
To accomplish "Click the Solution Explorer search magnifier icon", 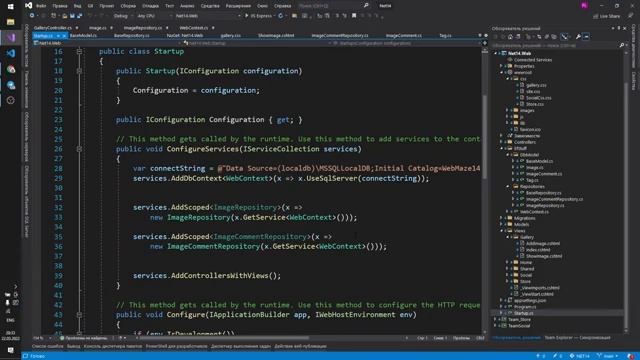I will coord(622,45).
